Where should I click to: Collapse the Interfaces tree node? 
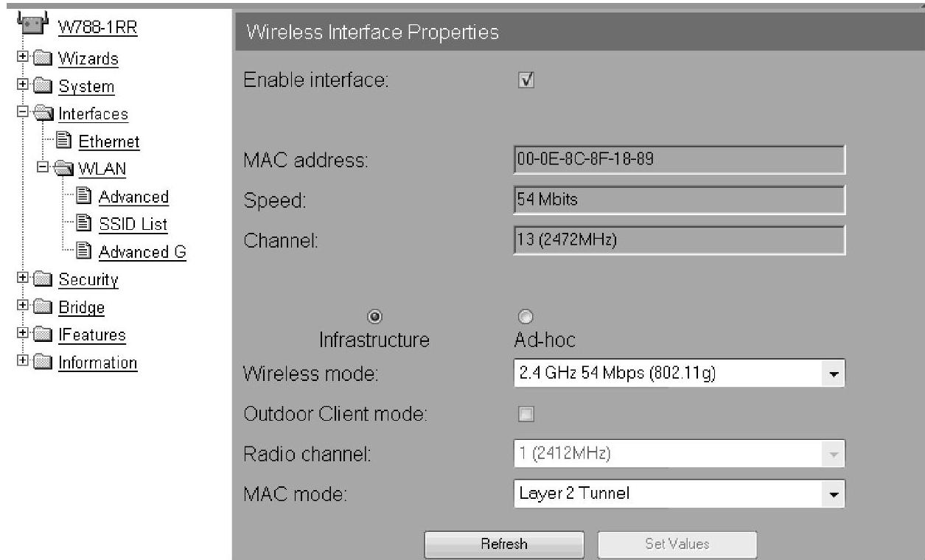tap(19, 114)
